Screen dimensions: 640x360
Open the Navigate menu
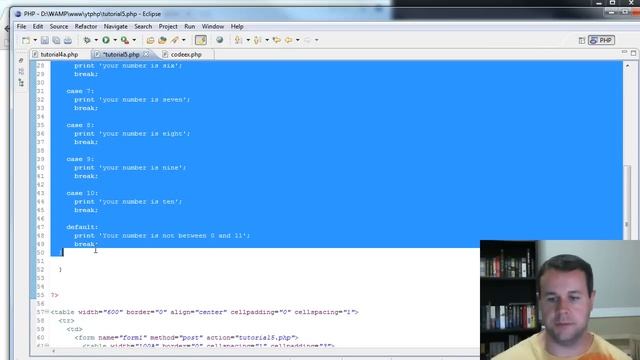(x=116, y=26)
